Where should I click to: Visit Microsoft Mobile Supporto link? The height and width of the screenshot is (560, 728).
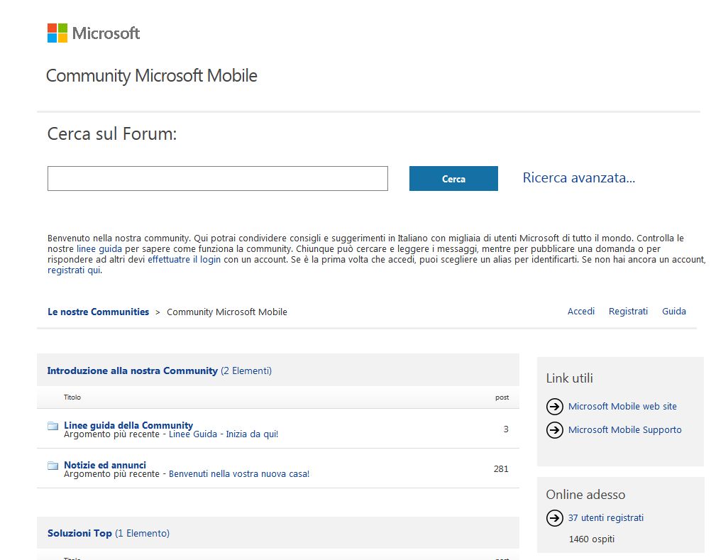click(x=624, y=430)
